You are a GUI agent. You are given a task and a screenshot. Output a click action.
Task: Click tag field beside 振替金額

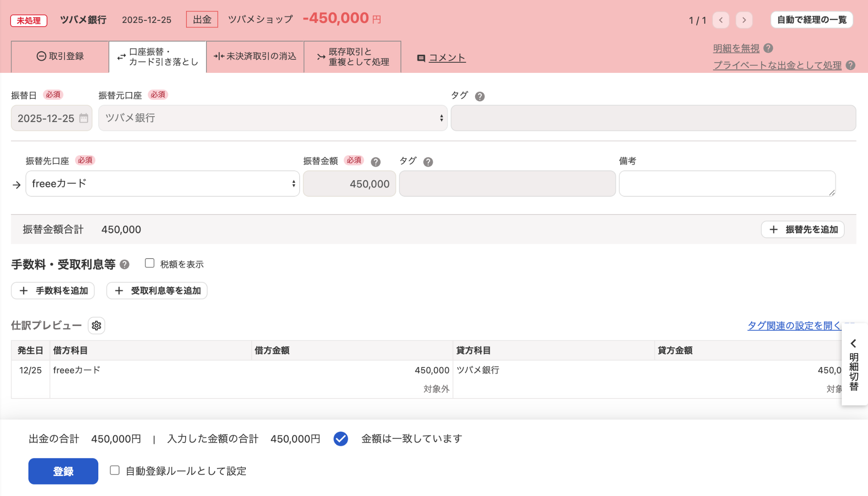[507, 184]
